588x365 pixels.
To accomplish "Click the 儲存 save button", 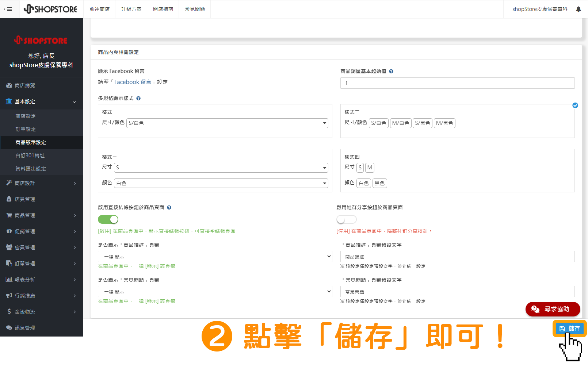I will pyautogui.click(x=569, y=328).
